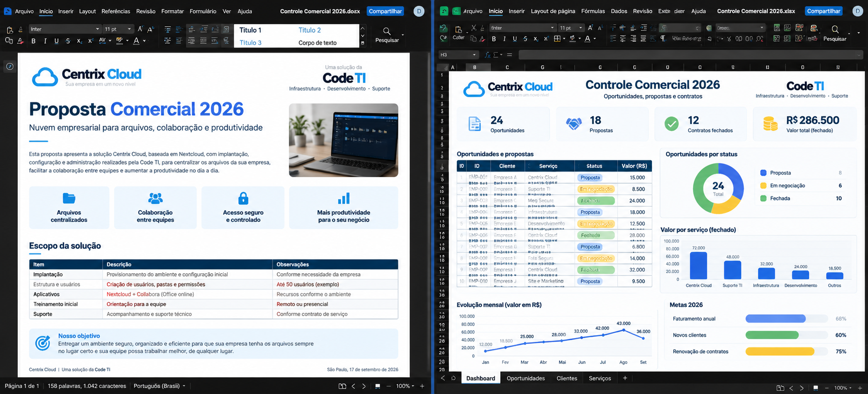This screenshot has width=868, height=394.
Task: Click the Sum sigma icon in the formula bar
Action: [x=496, y=55]
